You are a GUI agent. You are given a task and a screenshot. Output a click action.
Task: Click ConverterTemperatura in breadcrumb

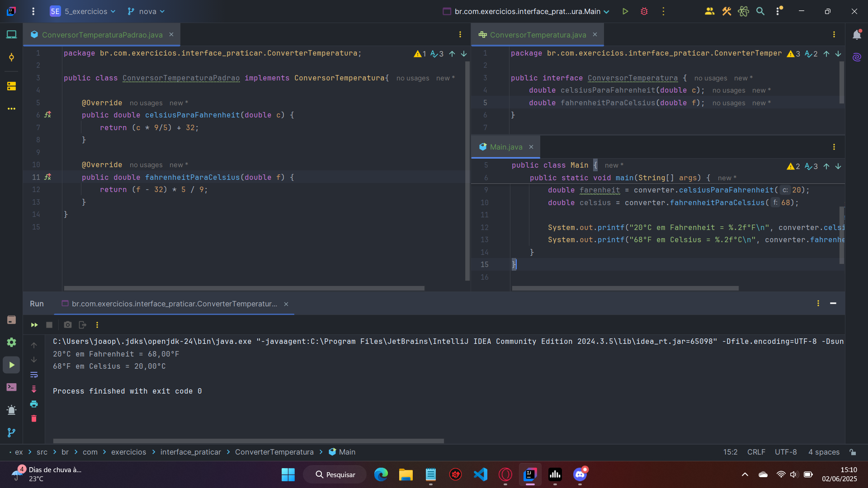click(x=274, y=452)
